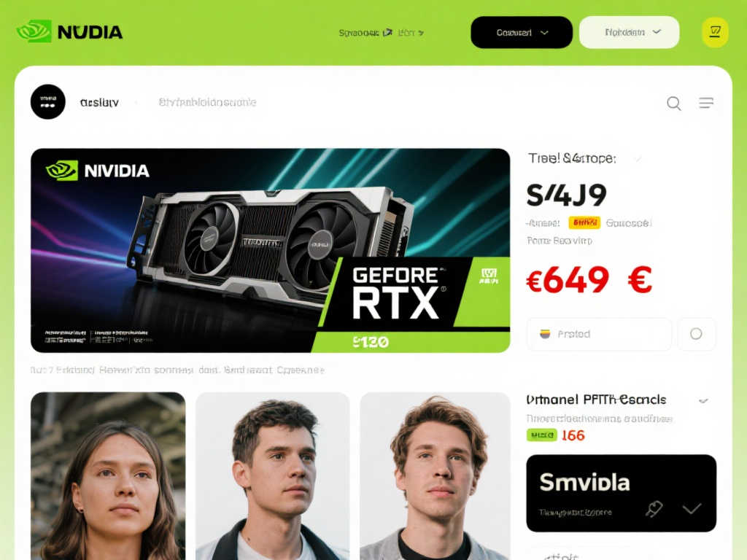Collapse the section with the chevron below price

click(703, 400)
